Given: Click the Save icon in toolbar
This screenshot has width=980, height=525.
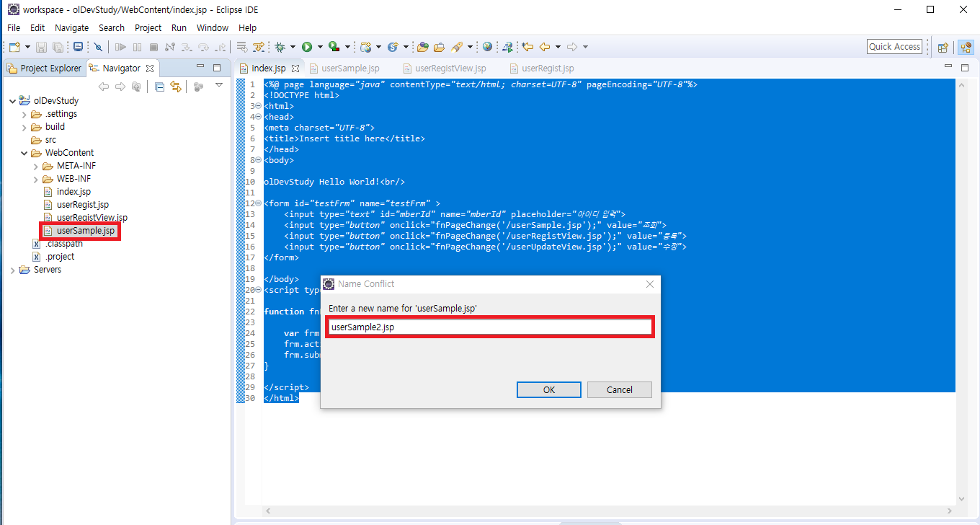Looking at the screenshot, I should point(41,47).
